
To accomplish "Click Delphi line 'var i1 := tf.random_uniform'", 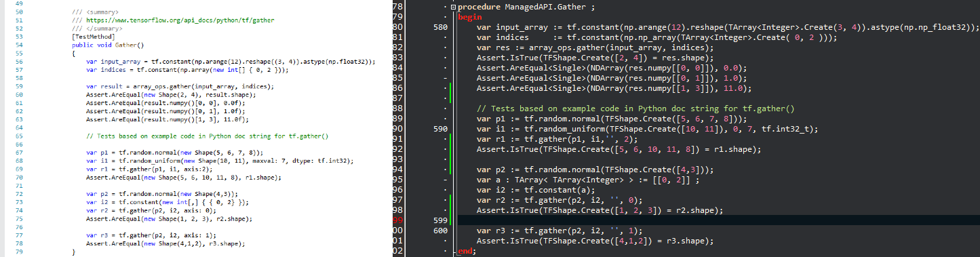I will click(x=648, y=128).
